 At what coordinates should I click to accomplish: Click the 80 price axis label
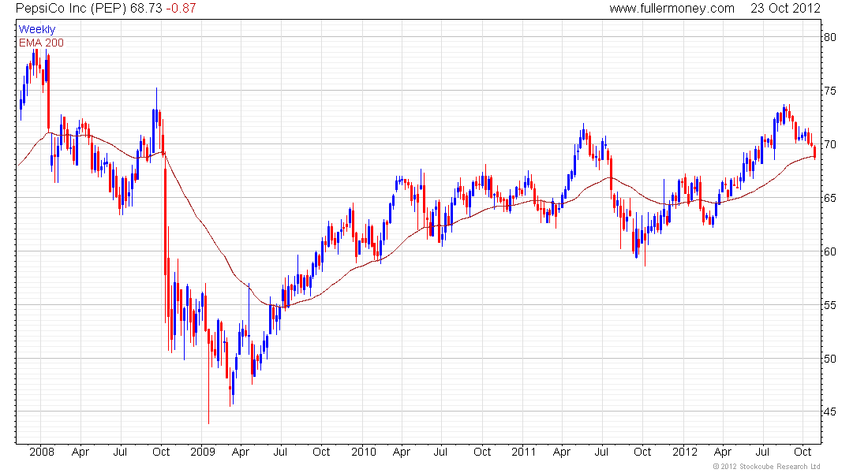[x=830, y=37]
